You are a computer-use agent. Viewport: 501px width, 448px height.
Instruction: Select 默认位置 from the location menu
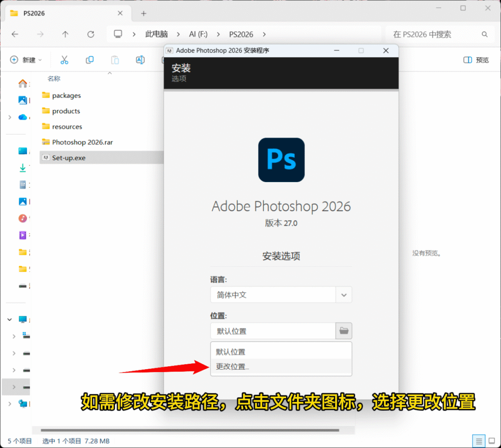pyautogui.click(x=231, y=352)
